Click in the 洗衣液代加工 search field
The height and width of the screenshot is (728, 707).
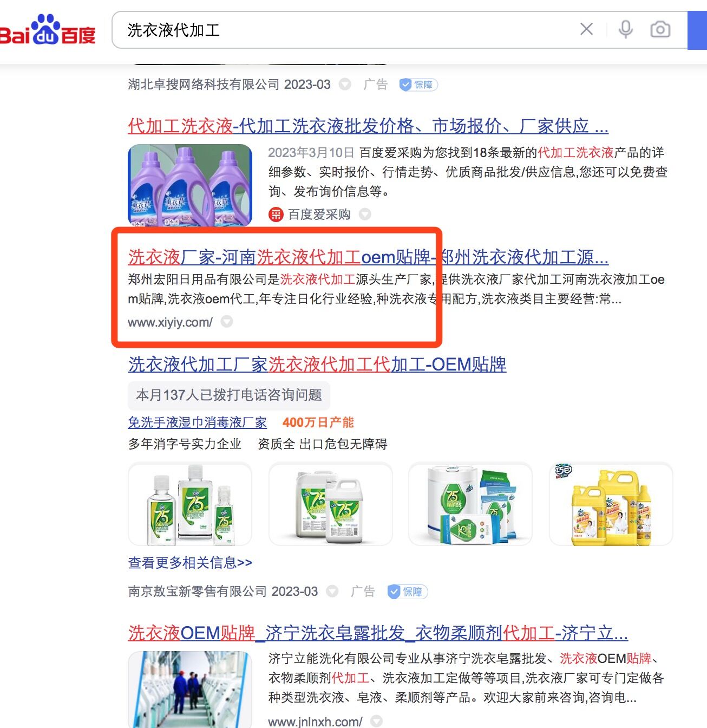[x=346, y=30]
